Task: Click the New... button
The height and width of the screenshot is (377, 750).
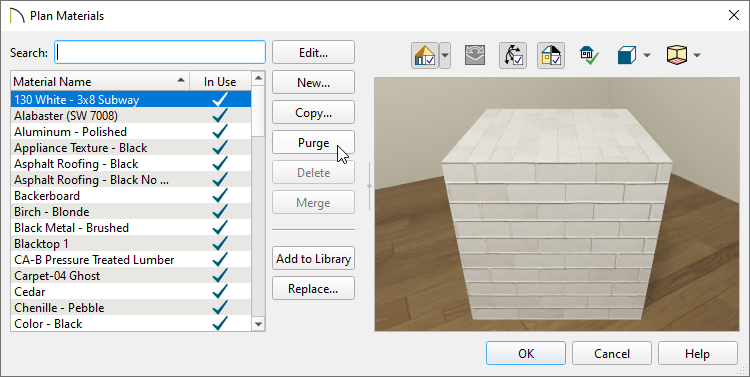Action: pos(313,82)
